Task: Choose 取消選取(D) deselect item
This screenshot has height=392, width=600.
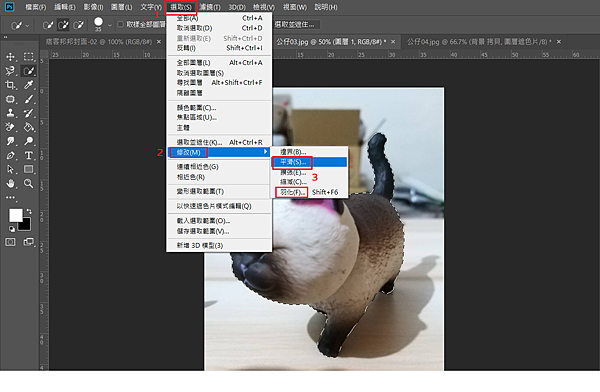Action: coord(219,28)
